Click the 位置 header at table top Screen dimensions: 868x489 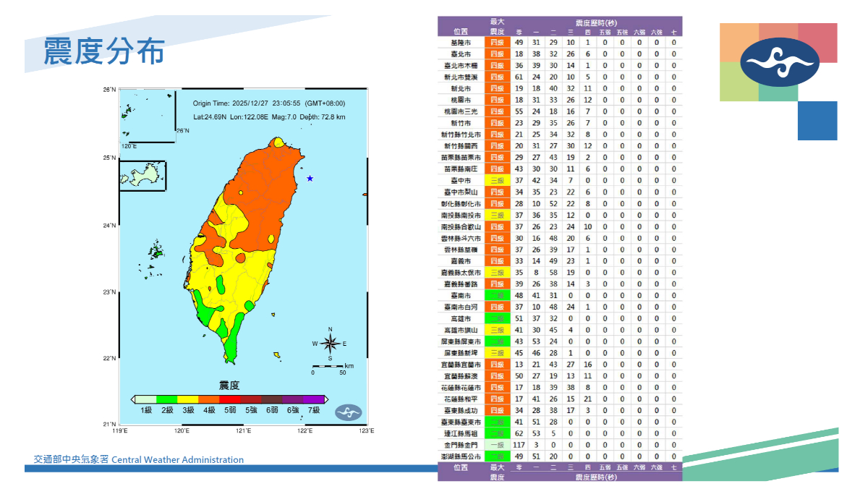(461, 32)
